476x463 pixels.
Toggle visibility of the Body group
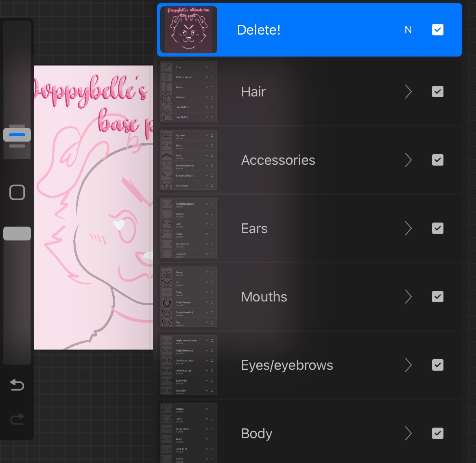437,433
